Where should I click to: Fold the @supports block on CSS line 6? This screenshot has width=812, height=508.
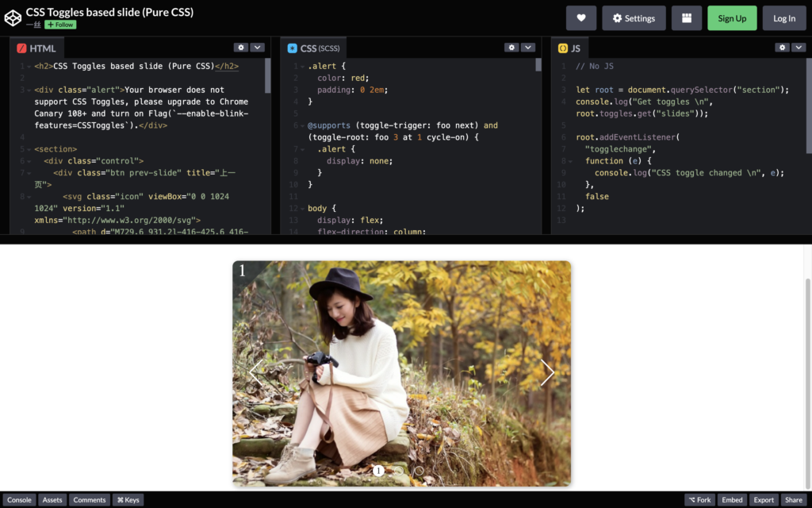point(302,125)
